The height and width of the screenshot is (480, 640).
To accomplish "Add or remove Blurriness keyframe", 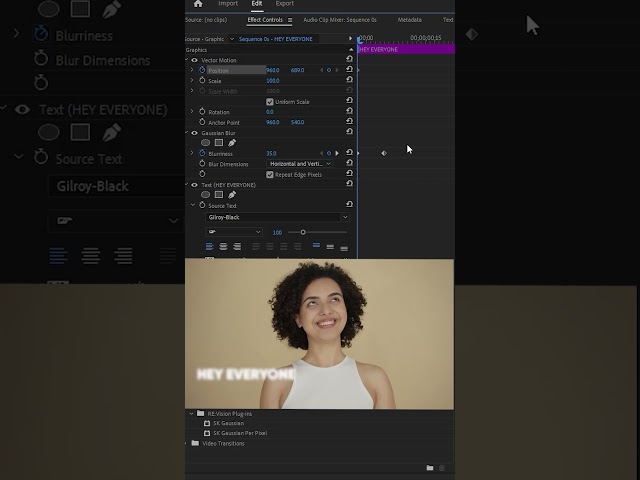I will click(329, 153).
